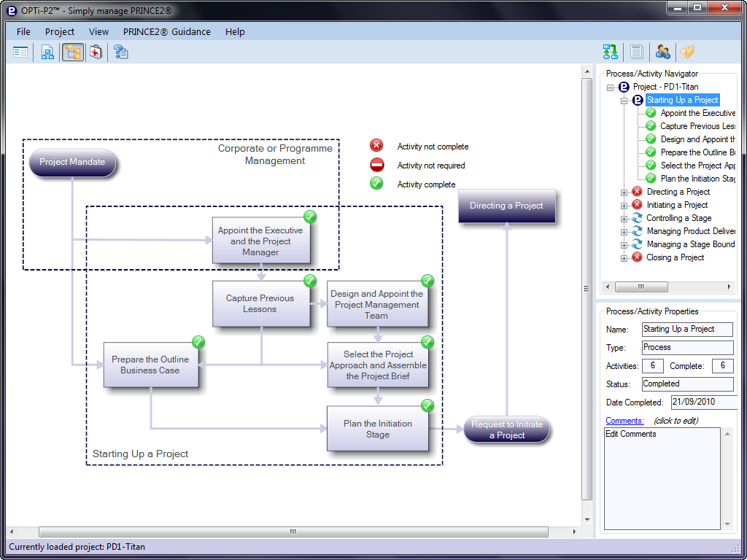
Task: Click cycle arrows icon beside Managing Product Delivery
Action: [x=637, y=231]
